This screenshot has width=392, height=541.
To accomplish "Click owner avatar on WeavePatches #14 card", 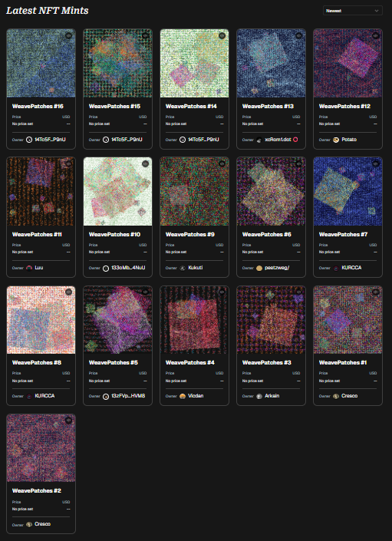I will click(183, 140).
